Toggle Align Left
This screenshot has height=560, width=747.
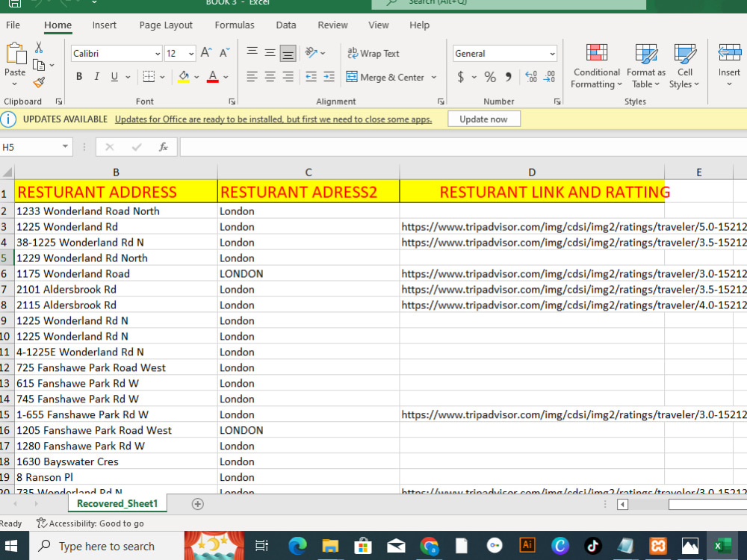[252, 77]
